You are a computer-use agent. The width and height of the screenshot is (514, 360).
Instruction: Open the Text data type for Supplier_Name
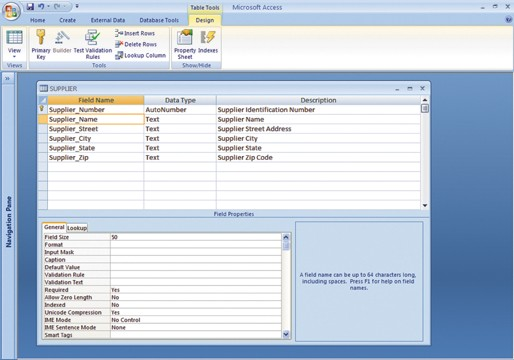(180, 119)
